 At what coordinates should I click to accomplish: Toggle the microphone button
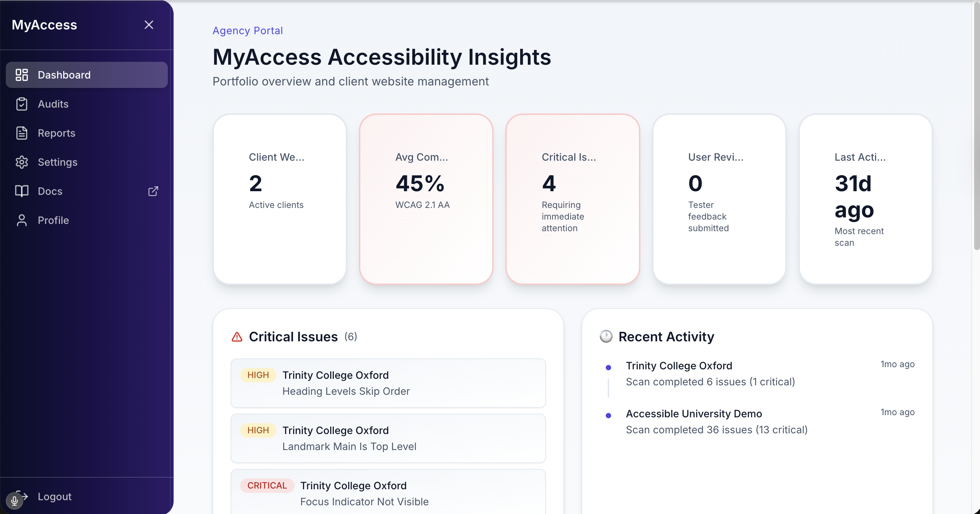click(x=15, y=501)
